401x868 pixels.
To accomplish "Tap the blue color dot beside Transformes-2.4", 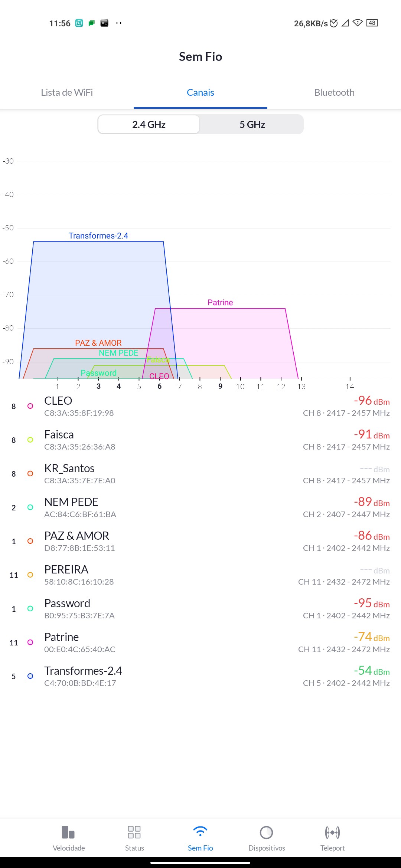I will point(30,676).
